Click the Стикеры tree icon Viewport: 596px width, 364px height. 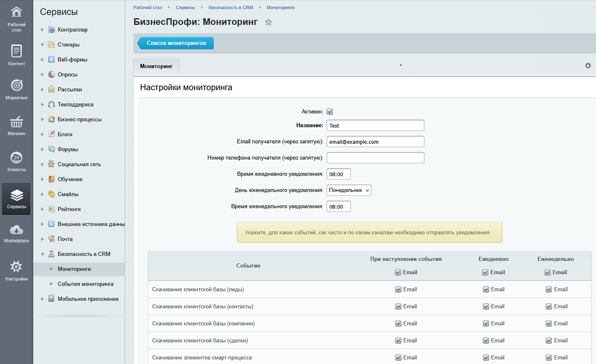tap(52, 44)
